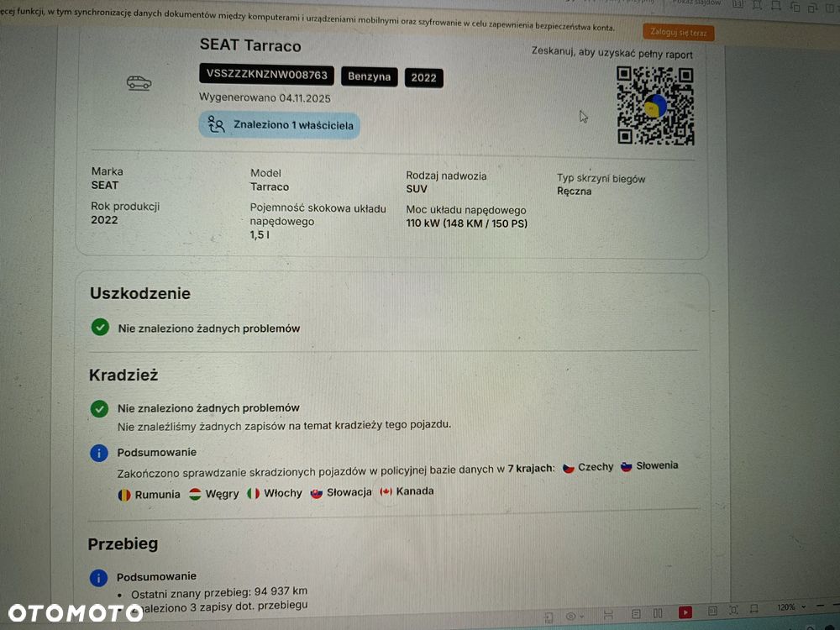The width and height of the screenshot is (840, 630).
Task: Click the page navigation icon in status bar
Action: (x=549, y=617)
